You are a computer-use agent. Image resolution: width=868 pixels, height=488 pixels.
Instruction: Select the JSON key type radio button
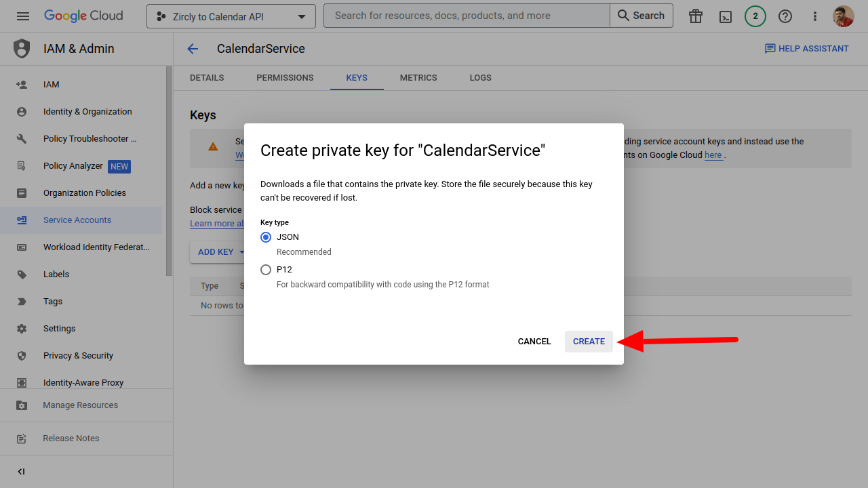pos(266,237)
